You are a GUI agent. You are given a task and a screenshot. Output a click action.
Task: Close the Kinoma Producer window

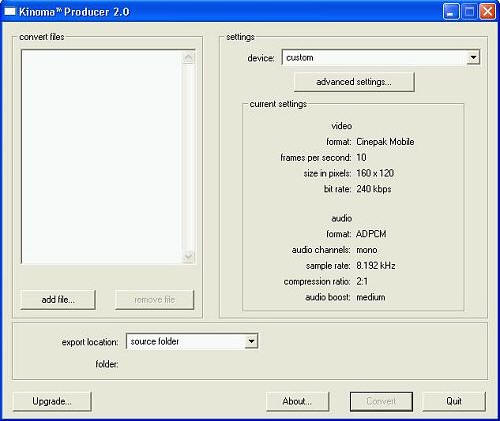click(x=487, y=12)
